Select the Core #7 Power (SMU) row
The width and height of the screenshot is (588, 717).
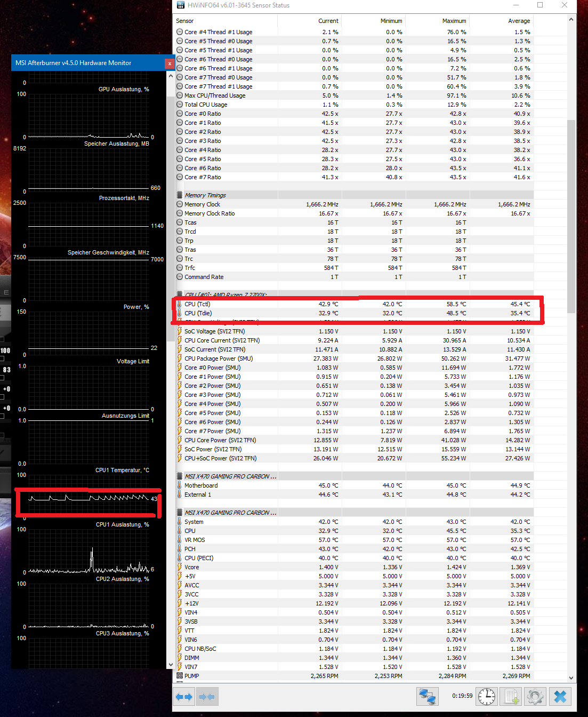tap(355, 431)
